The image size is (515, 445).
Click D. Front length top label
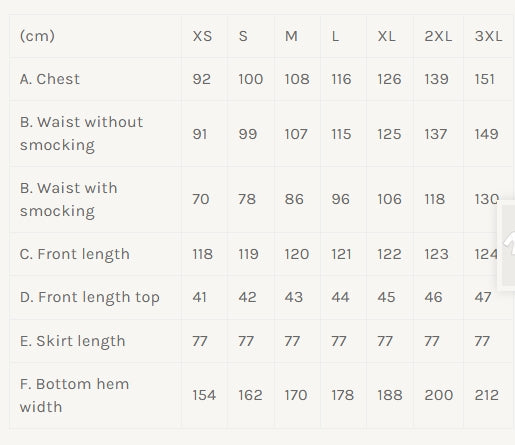(x=89, y=297)
